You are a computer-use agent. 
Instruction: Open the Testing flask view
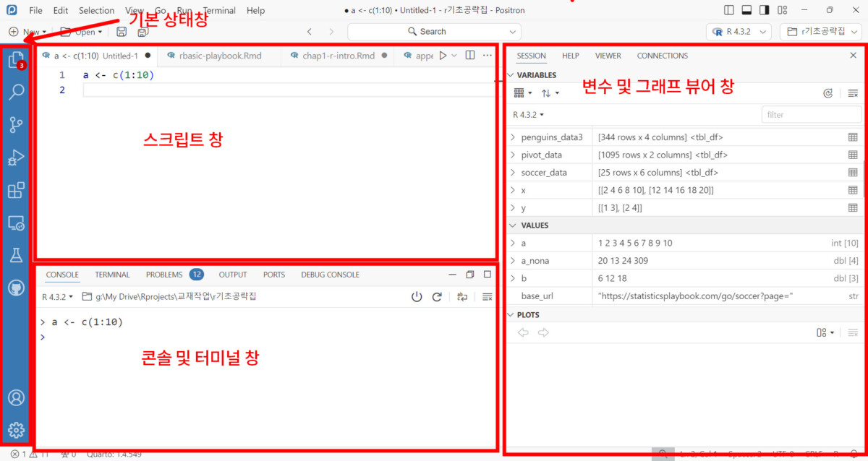(16, 255)
